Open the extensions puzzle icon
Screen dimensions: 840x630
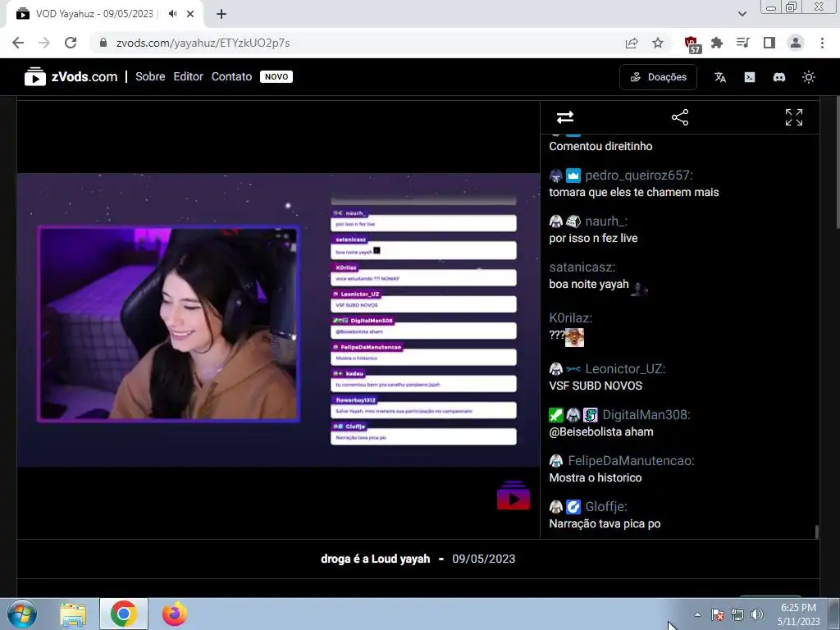[717, 43]
